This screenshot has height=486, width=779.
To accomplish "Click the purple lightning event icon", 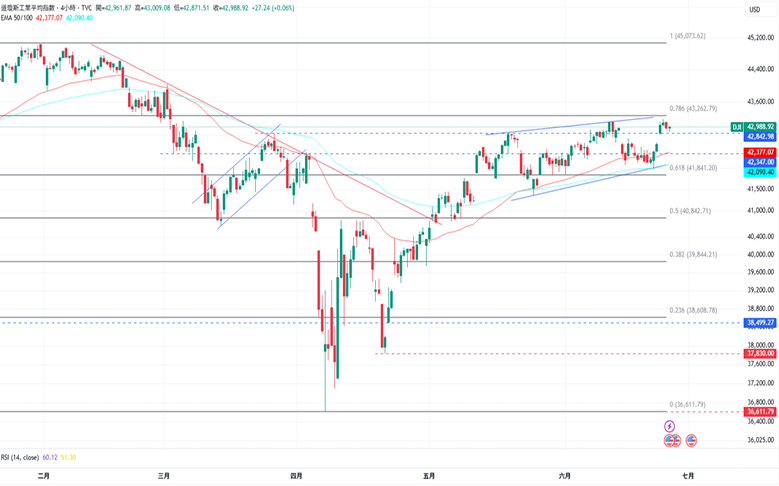I will (669, 426).
